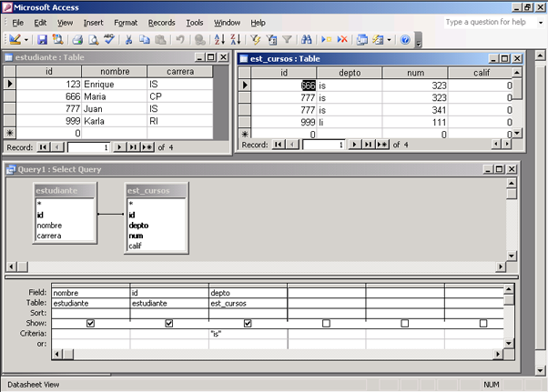Go to next record in estudiante table
This screenshot has width=548, height=392.
[x=120, y=146]
